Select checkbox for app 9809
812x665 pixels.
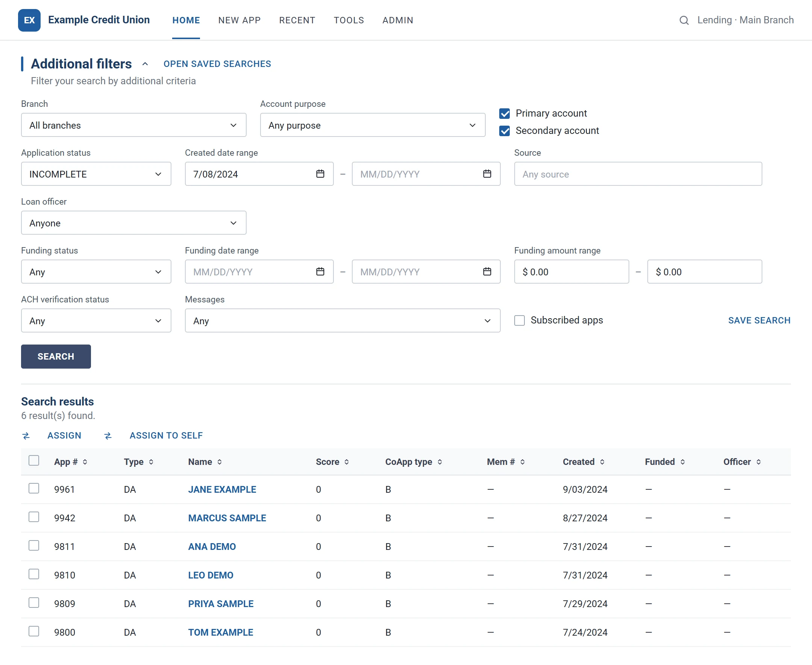pyautogui.click(x=34, y=603)
